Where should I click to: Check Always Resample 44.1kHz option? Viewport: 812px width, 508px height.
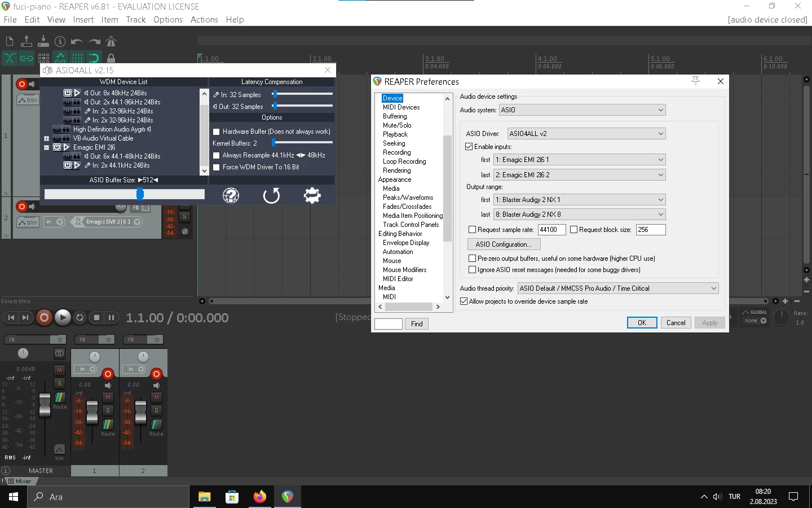(216, 155)
